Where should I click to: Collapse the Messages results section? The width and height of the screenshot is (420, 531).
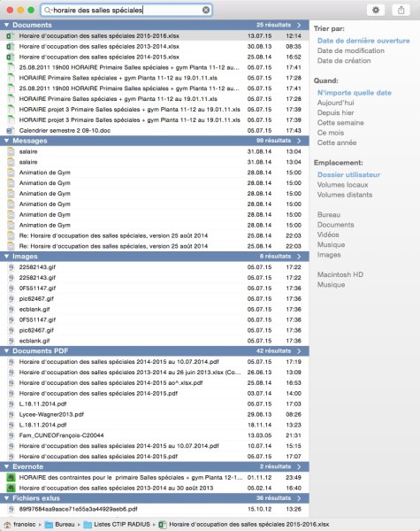6,141
